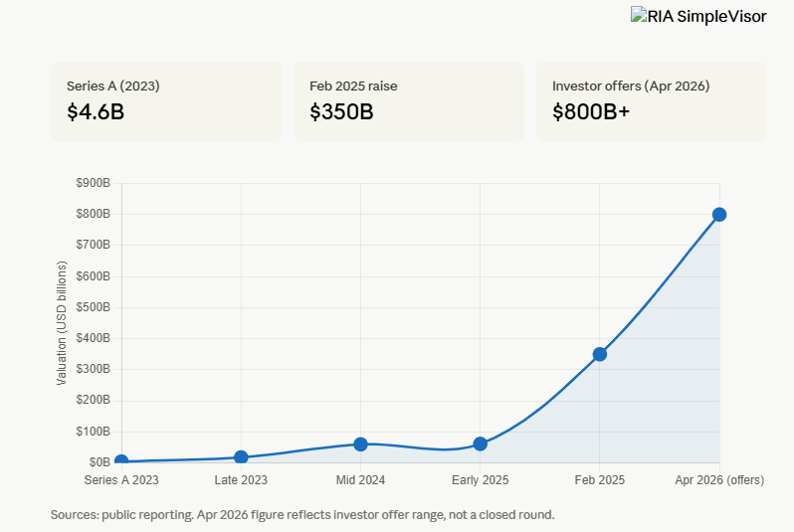Click the Apr 2026 data point at $800B
The height and width of the screenshot is (532, 794).
click(719, 215)
